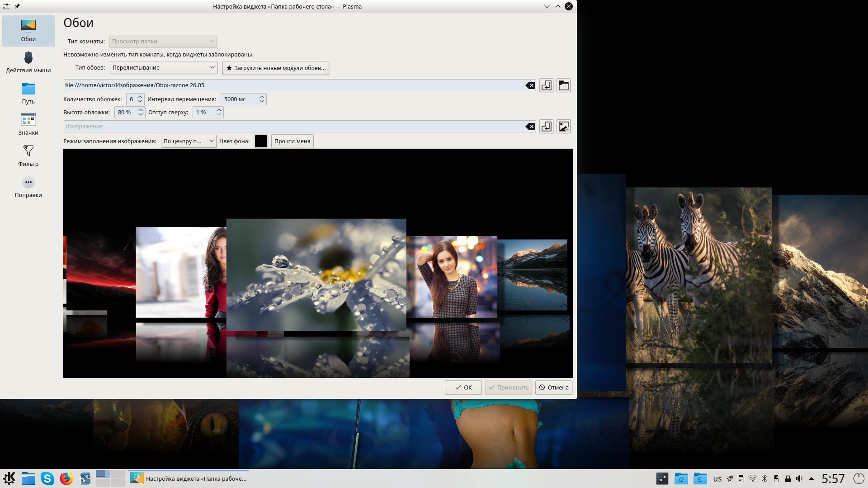
Task: Increase Количество обложек spinner value
Action: pos(140,97)
